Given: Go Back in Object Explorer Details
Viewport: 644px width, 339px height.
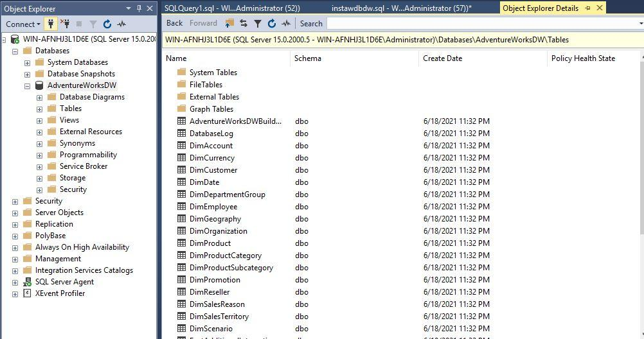Looking at the screenshot, I should click(175, 23).
